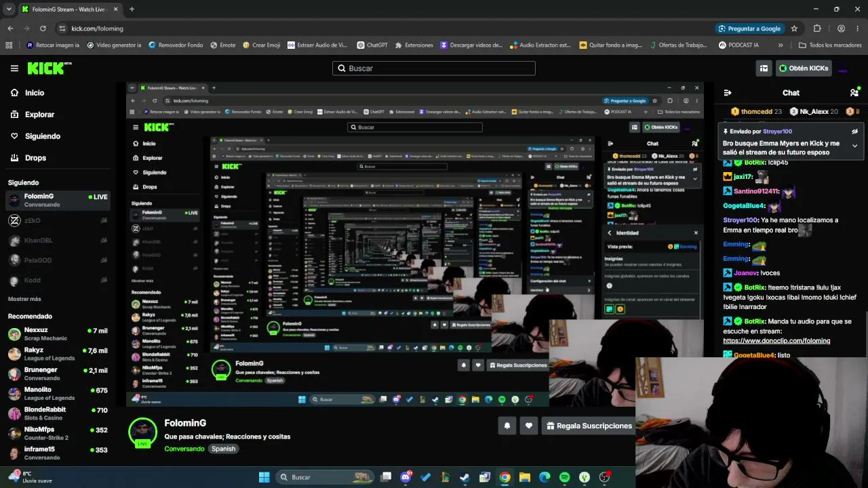The width and height of the screenshot is (868, 488).
Task: Expand Mostrar más in the Siguiendo list
Action: tap(24, 299)
